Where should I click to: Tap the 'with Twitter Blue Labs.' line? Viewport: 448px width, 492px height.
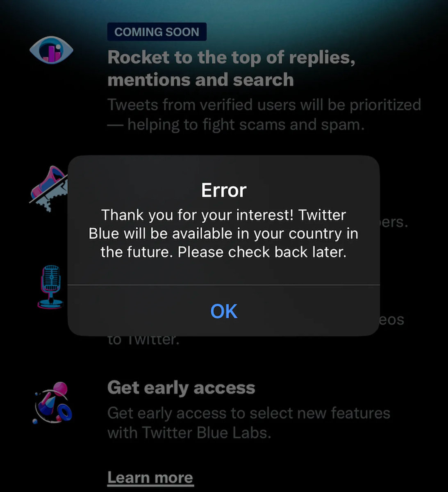[x=189, y=433]
